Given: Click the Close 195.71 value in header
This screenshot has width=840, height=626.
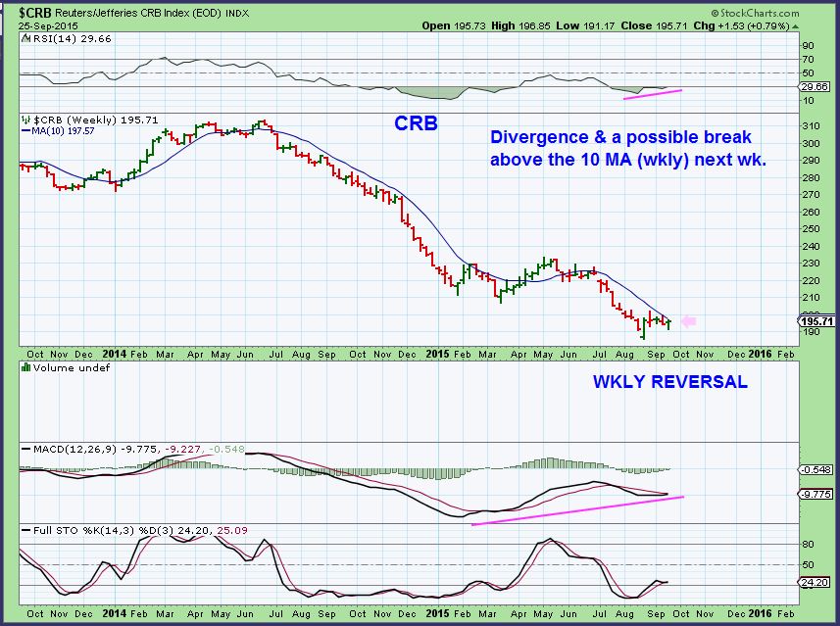Looking at the screenshot, I should click(x=654, y=25).
